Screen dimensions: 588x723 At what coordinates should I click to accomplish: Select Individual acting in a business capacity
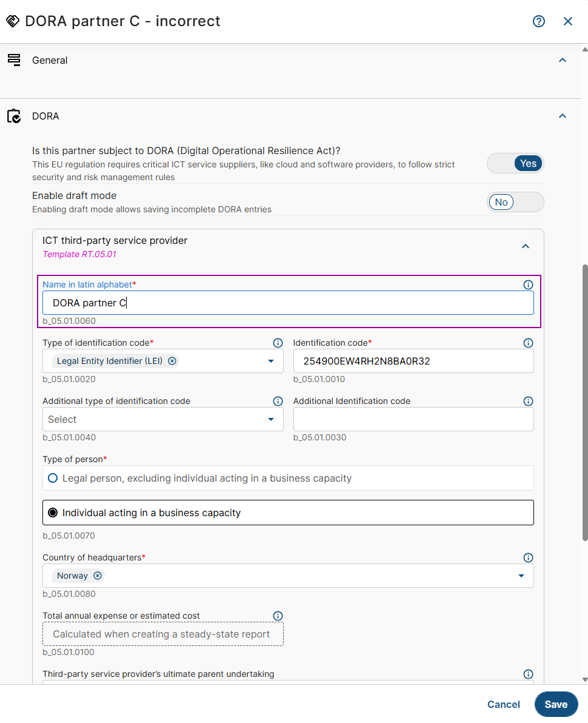tap(53, 513)
